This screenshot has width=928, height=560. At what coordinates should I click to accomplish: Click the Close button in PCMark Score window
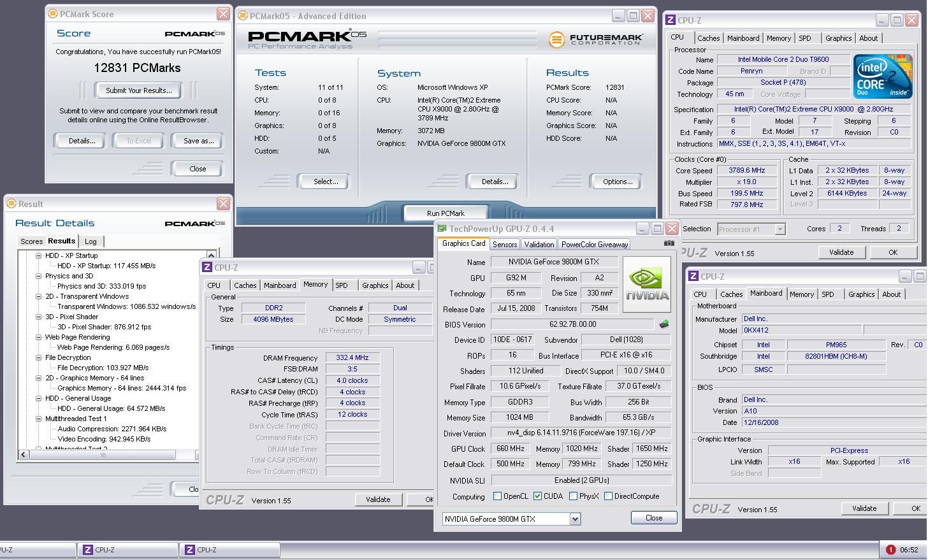[198, 169]
